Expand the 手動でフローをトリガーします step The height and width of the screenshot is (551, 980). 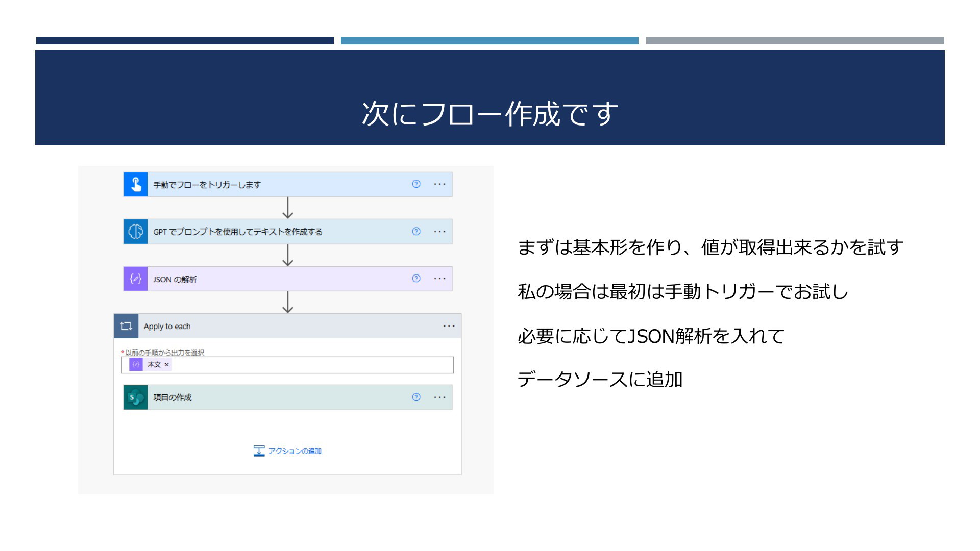pos(288,184)
